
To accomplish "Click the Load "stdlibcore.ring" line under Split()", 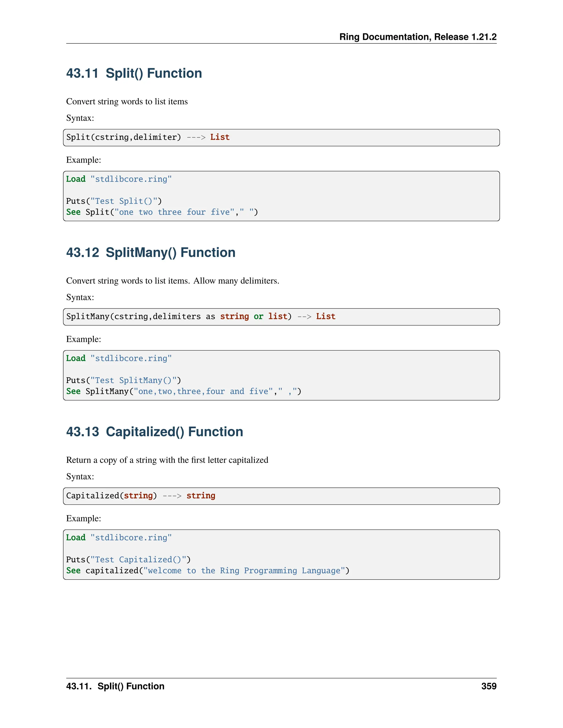I will tap(119, 179).
